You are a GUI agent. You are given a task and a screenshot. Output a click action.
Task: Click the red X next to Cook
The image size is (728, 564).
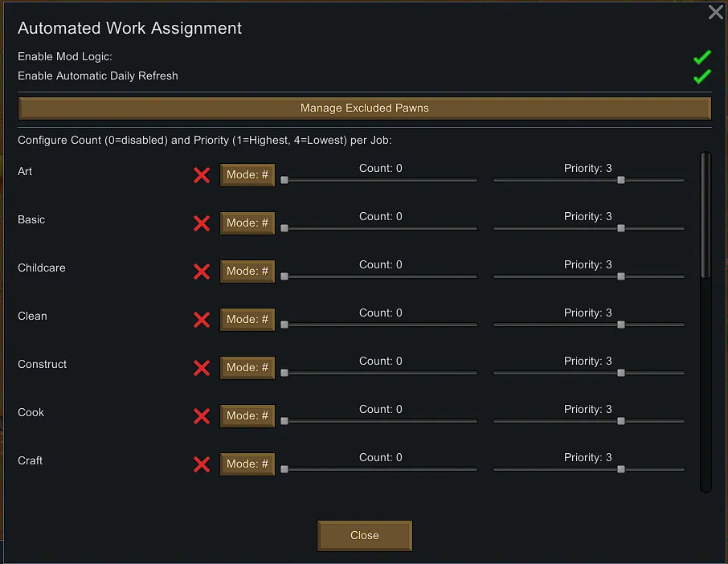[202, 416]
